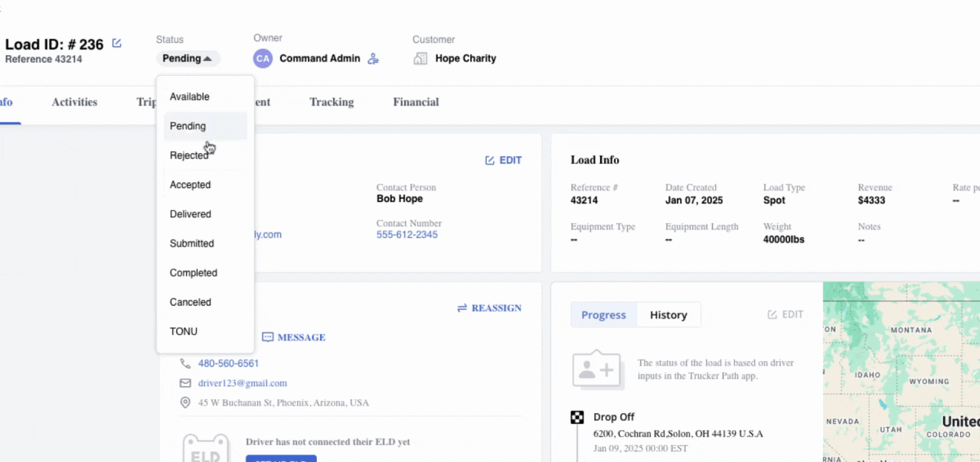Switch to the History view
The height and width of the screenshot is (462, 980).
668,315
